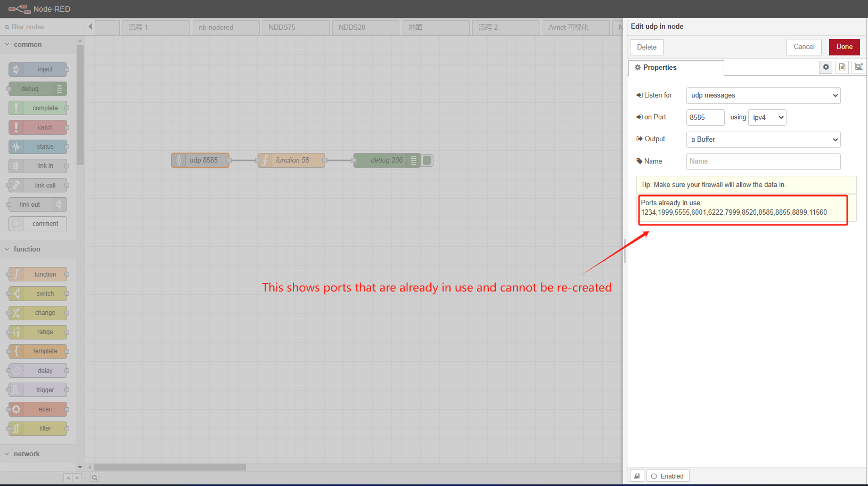The height and width of the screenshot is (486, 868).
Task: Pick the complete node in palette
Action: (x=38, y=108)
